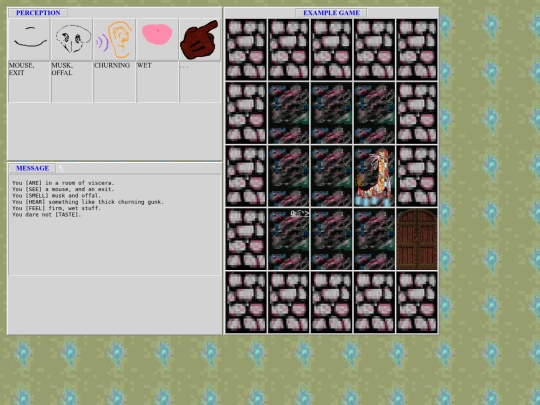Click the pink tongue perception icon
Screen dimensions: 540x405
[157, 40]
